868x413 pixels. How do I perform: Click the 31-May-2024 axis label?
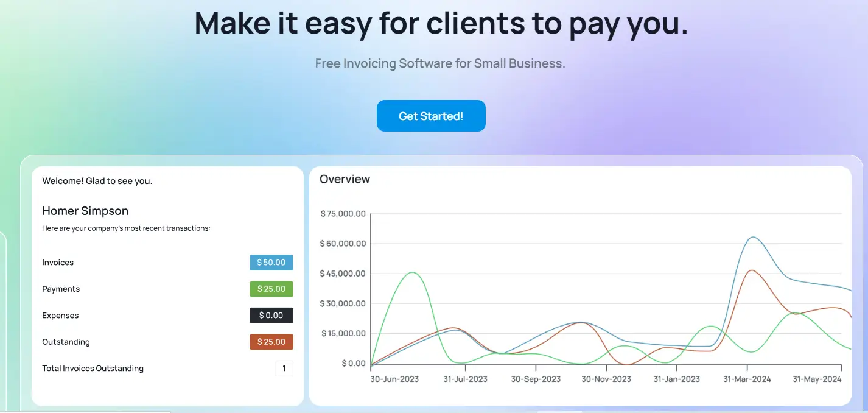pos(817,378)
